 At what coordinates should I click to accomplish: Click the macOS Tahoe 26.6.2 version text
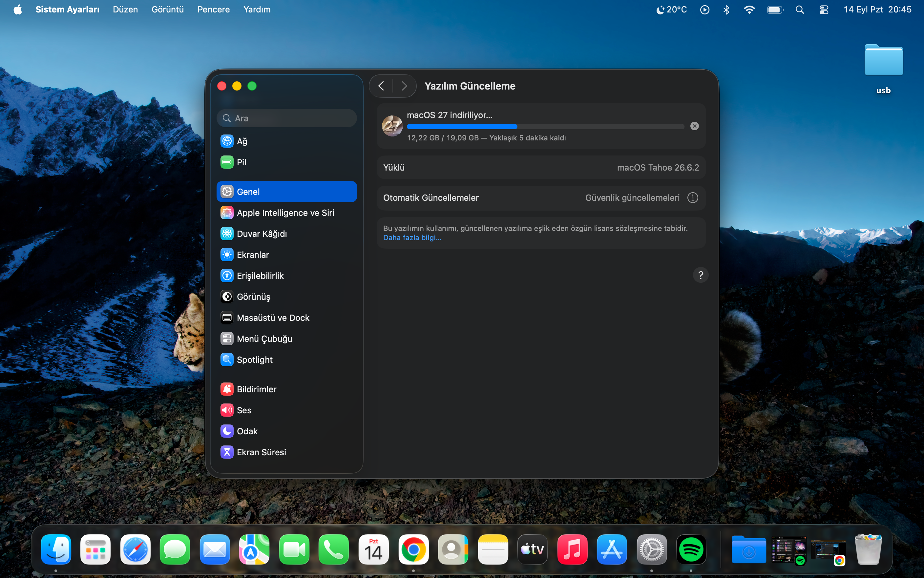pos(658,167)
